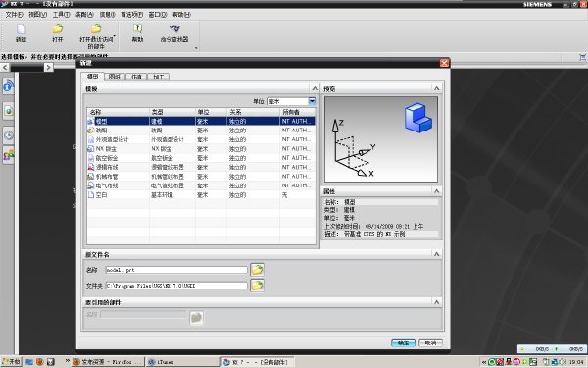Open the 首选项 (Preferences) menu
588x368 pixels.
click(131, 15)
